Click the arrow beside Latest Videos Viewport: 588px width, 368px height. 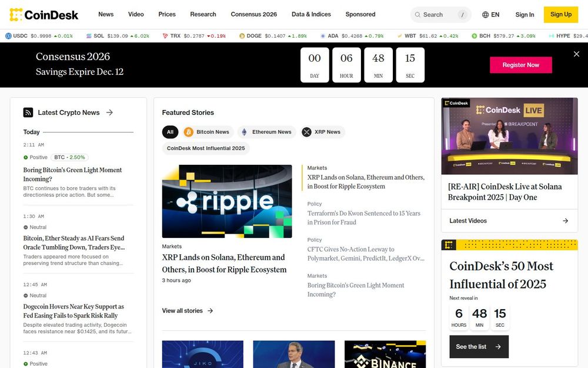[566, 221]
